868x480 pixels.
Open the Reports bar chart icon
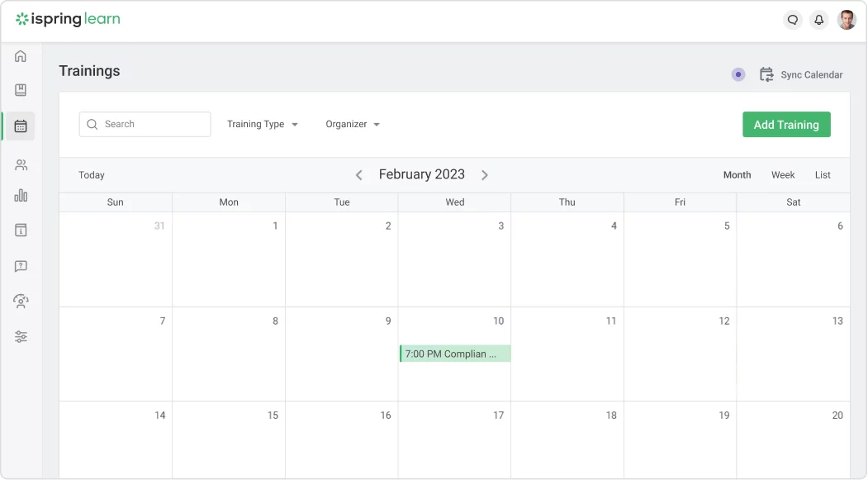21,196
